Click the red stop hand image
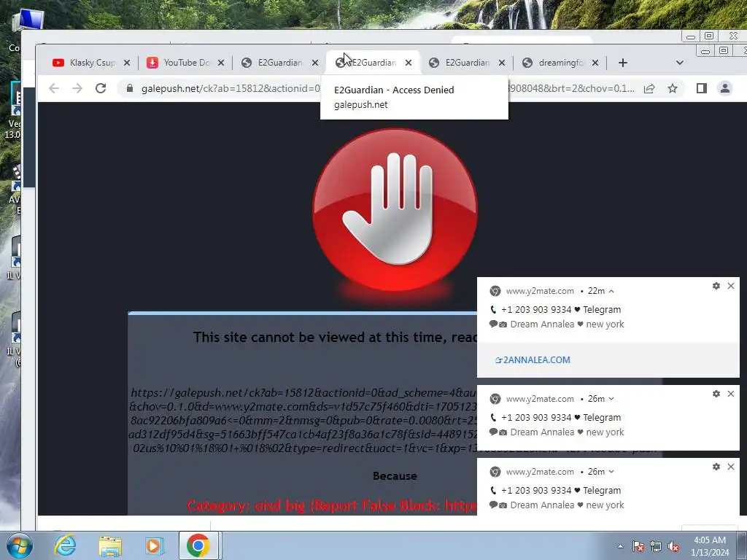The width and height of the screenshot is (747, 560). coord(395,209)
